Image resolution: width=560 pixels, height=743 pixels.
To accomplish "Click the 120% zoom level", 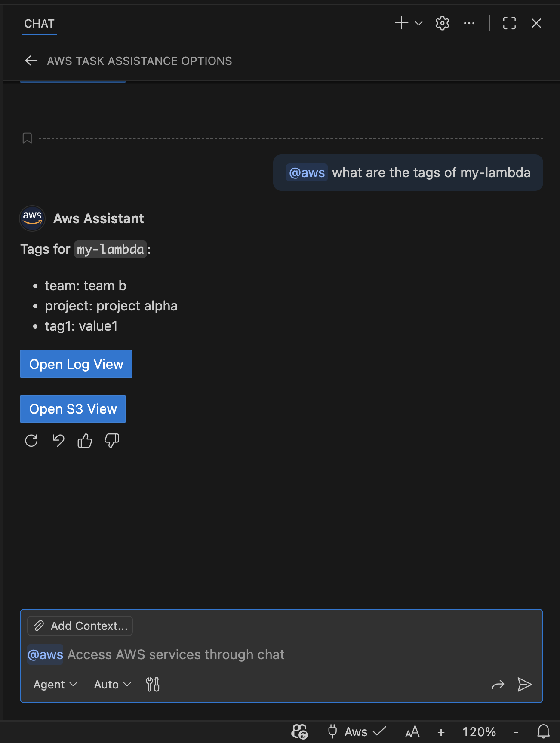I will (479, 731).
